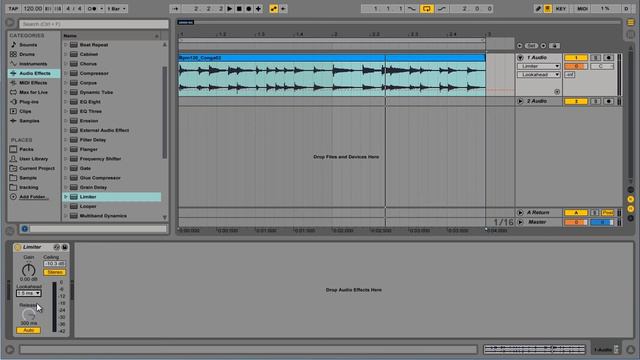Toggle KEY map mode button
The height and width of the screenshot is (360, 640).
tap(561, 9)
